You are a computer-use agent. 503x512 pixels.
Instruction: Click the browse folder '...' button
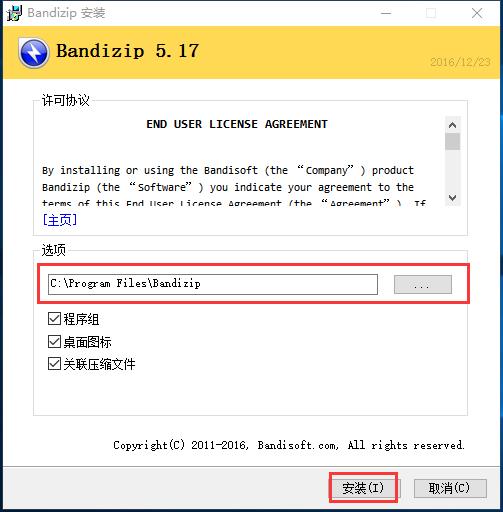423,285
